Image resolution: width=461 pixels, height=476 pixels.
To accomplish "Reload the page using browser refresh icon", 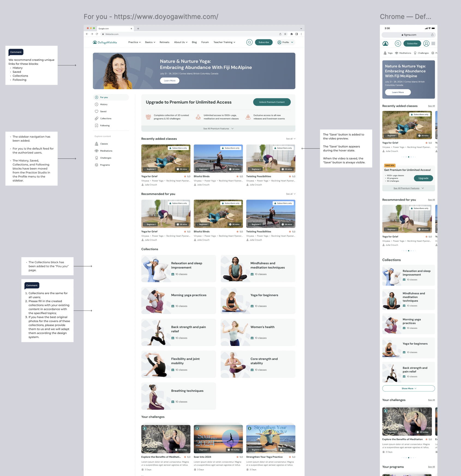I will pyautogui.click(x=97, y=34).
